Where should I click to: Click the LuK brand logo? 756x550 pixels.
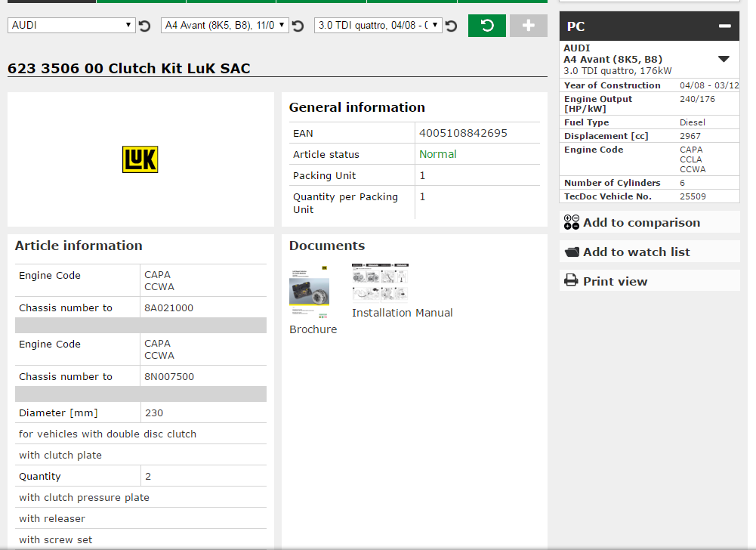pos(140,159)
